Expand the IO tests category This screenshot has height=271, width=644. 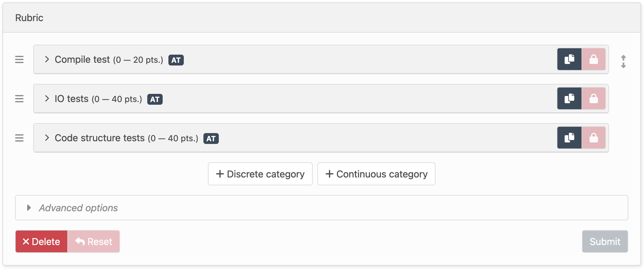[x=47, y=98]
